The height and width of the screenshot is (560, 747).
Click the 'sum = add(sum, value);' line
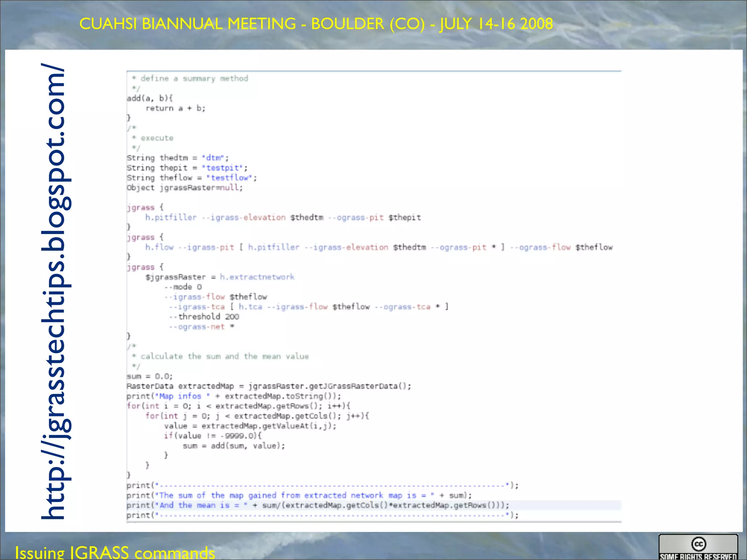[234, 446]
